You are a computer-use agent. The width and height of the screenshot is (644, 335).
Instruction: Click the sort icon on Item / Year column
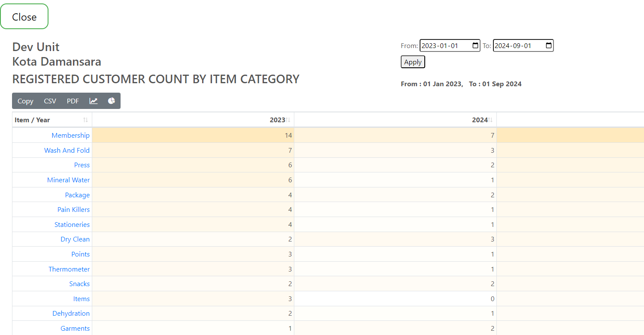point(85,120)
